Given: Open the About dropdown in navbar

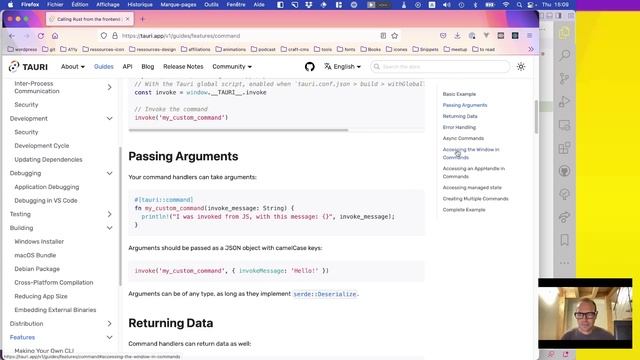Looking at the screenshot, I should (73, 67).
